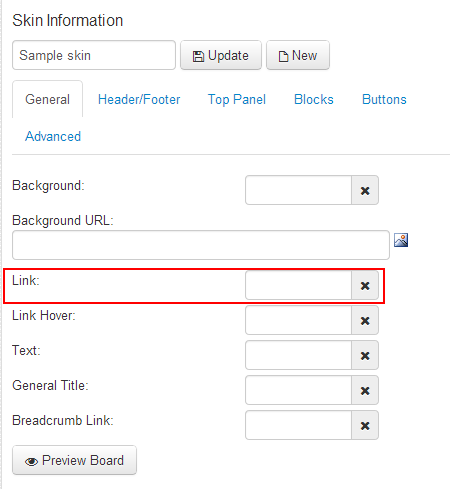Open the Top Panel tab
Image resolution: width=450 pixels, height=489 pixels.
coord(237,99)
